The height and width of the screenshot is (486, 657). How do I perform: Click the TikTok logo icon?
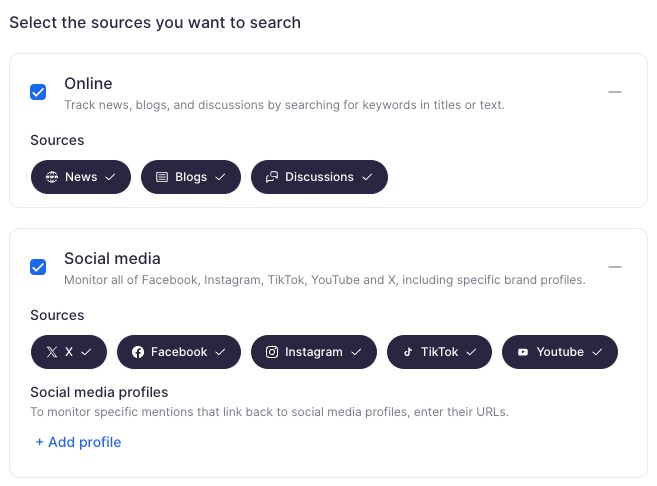(408, 352)
